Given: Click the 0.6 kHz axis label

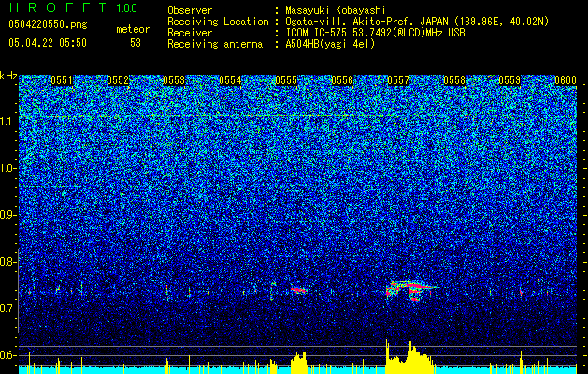Looking at the screenshot, I should point(7,355).
